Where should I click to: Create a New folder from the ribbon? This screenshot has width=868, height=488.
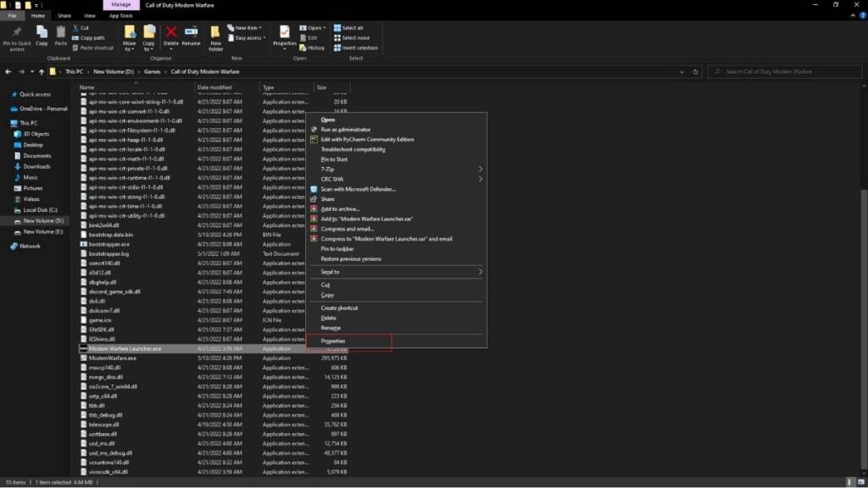coord(216,38)
